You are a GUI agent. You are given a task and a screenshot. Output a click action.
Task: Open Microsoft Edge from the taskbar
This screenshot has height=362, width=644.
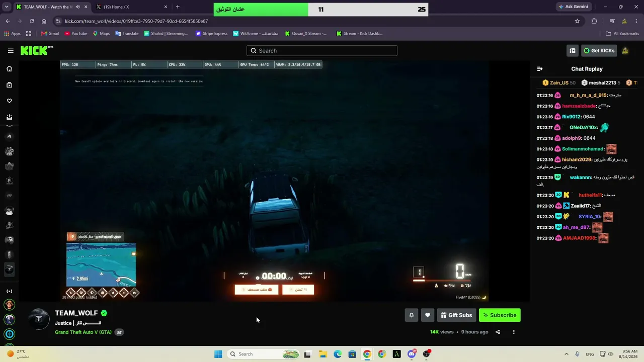pos(337,354)
